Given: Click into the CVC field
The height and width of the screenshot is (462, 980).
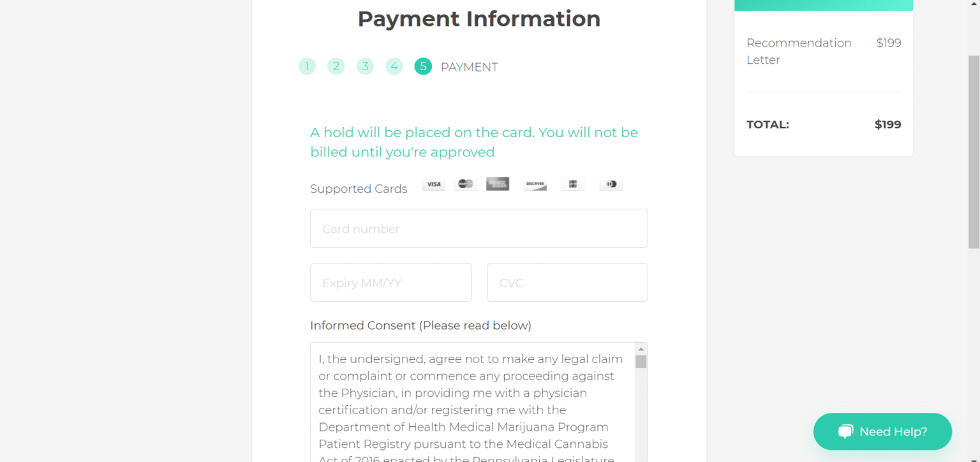Looking at the screenshot, I should click(567, 283).
